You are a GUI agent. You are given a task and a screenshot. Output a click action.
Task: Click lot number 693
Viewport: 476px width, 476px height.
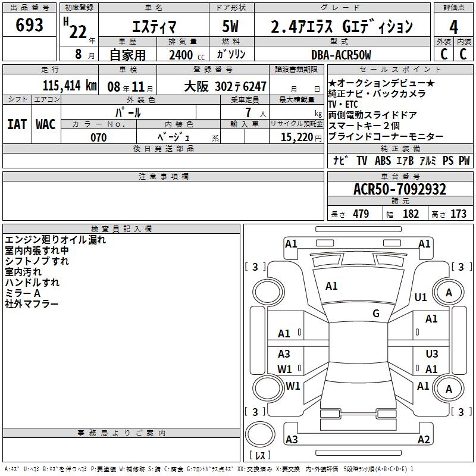coord(29,24)
